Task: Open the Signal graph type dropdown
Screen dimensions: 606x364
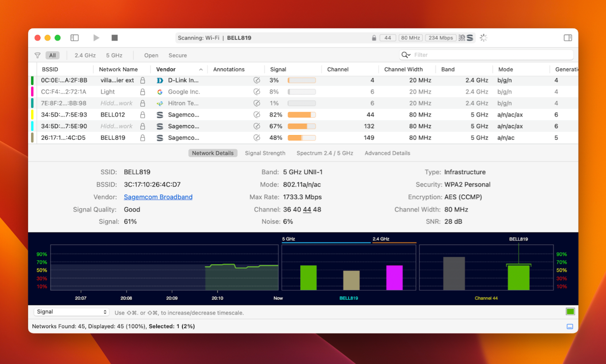Action: 71,312
